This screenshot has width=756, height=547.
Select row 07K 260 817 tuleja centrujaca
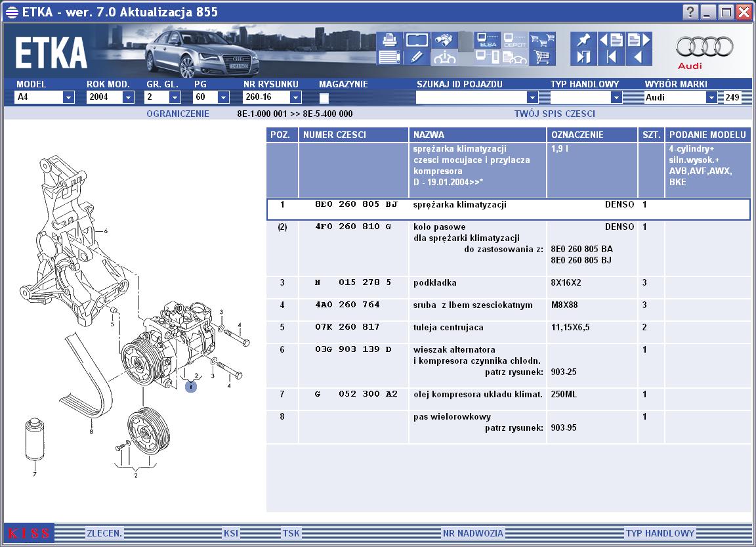click(508, 332)
